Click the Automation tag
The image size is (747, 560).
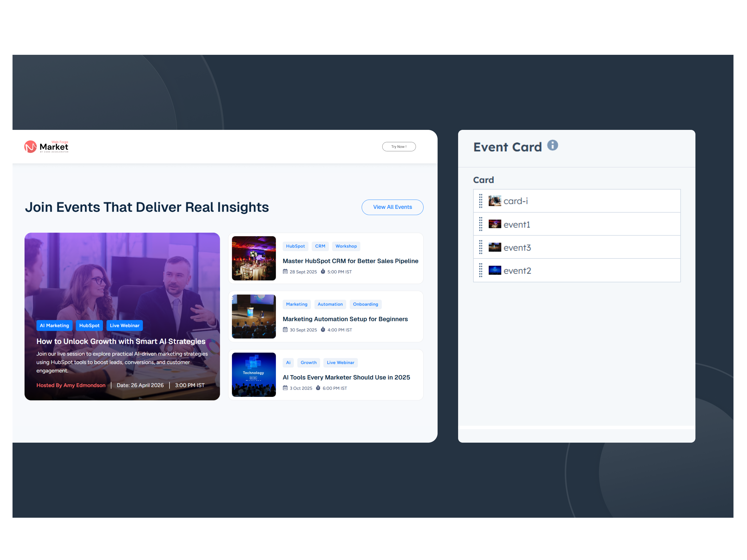pyautogui.click(x=330, y=304)
